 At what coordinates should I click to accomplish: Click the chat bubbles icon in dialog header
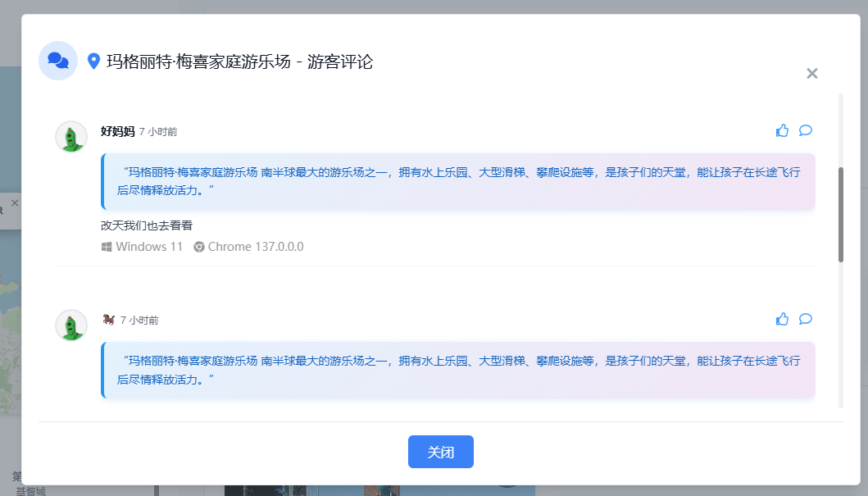pos(58,61)
